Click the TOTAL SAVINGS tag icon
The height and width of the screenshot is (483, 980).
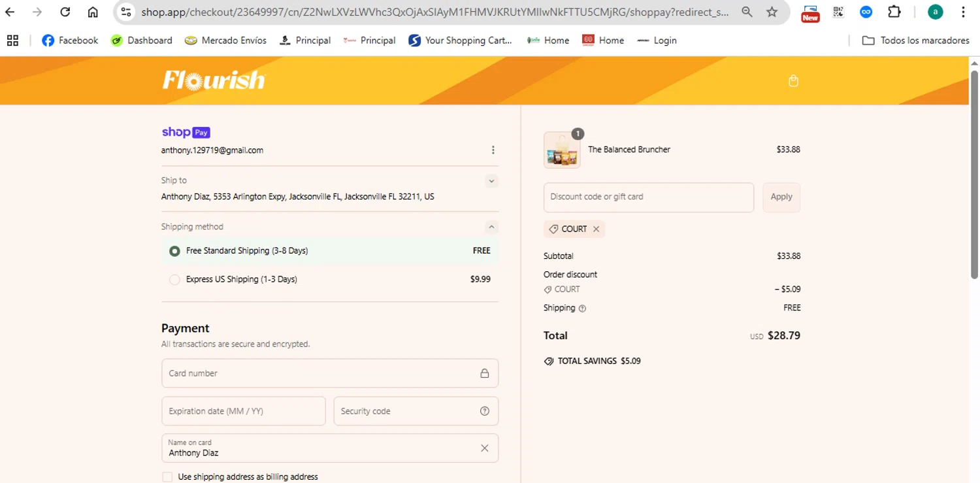[549, 361]
